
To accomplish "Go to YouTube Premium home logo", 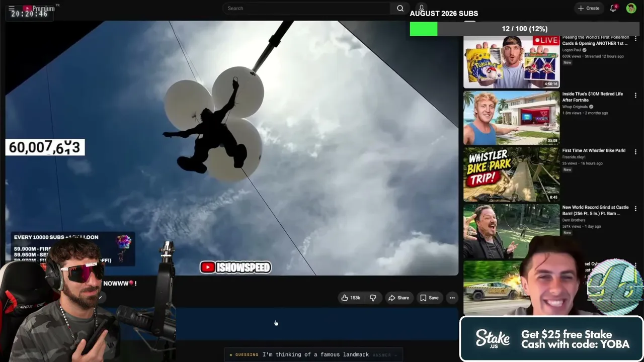I will coord(39,9).
